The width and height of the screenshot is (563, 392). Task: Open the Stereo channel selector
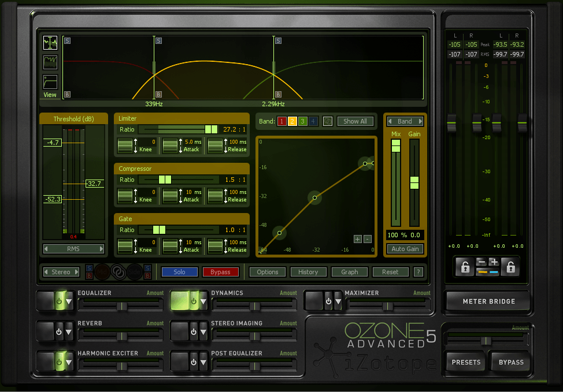click(60, 271)
